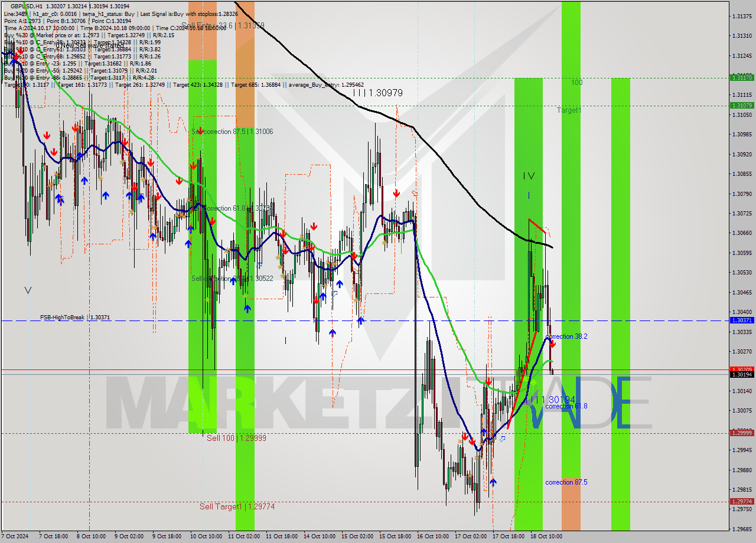The width and height of the screenshot is (756, 543).
Task: Click the 1.29999 red price tag
Action: (742, 433)
